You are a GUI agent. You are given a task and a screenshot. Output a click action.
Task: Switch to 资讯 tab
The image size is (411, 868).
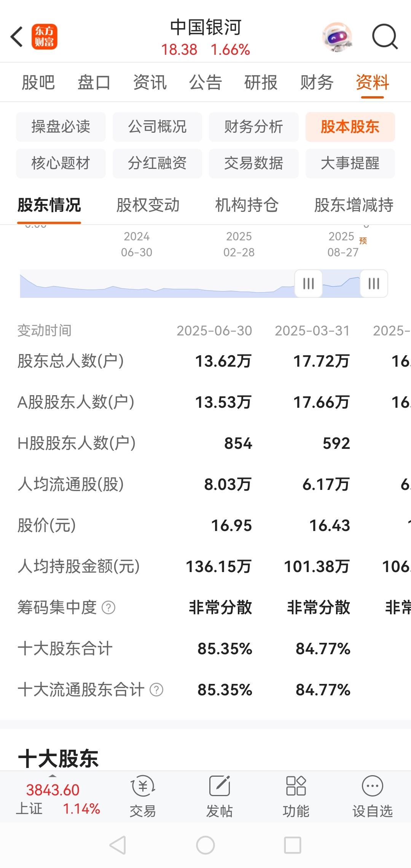coord(150,83)
